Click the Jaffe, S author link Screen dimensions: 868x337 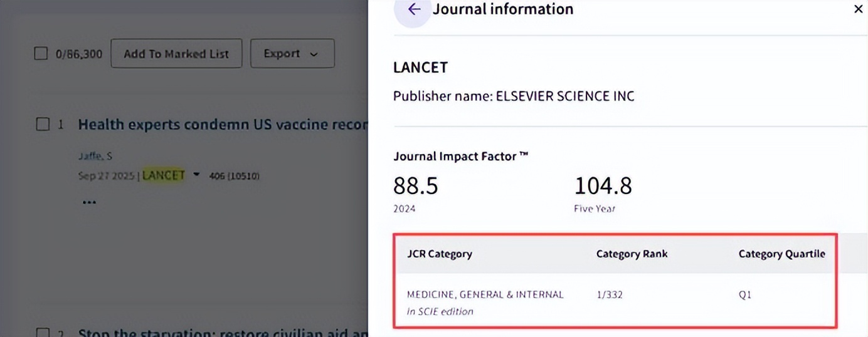pos(95,156)
